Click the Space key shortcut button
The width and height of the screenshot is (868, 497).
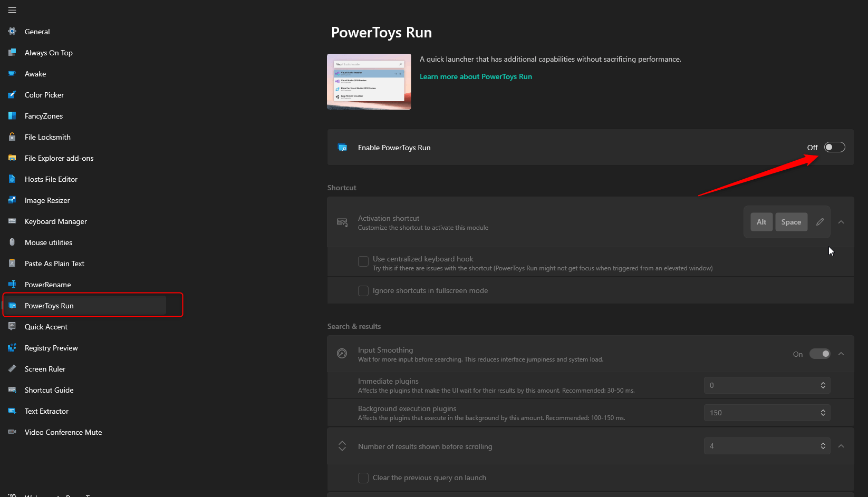(791, 222)
